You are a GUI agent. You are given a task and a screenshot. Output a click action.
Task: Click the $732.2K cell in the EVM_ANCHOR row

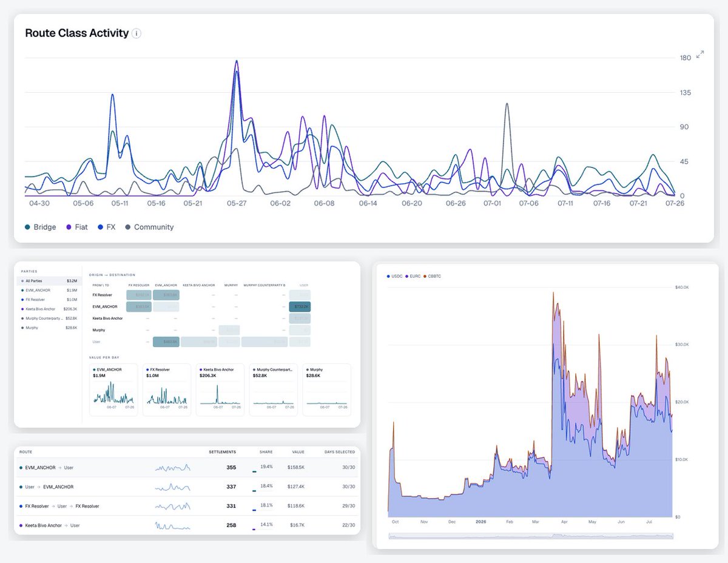tap(299, 307)
